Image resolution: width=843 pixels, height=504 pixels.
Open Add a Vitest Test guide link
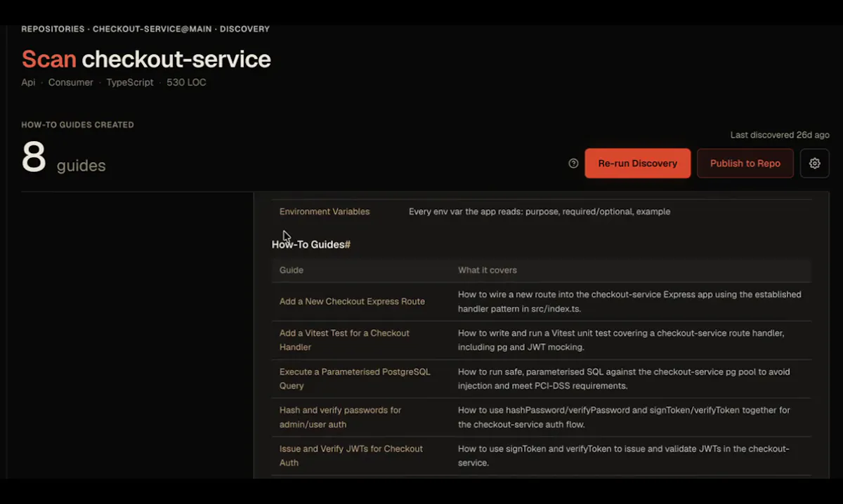click(344, 340)
